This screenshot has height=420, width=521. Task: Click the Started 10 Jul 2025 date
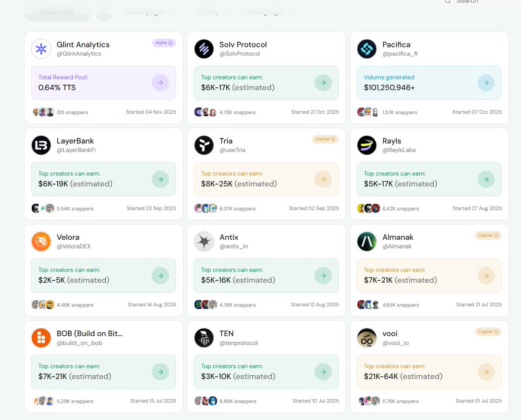point(316,401)
